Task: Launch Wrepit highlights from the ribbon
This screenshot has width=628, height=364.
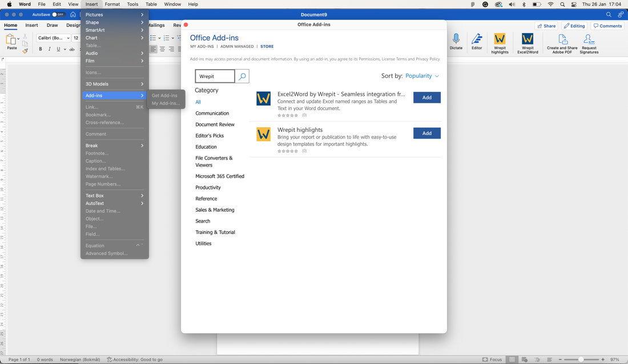Action: [x=500, y=43]
